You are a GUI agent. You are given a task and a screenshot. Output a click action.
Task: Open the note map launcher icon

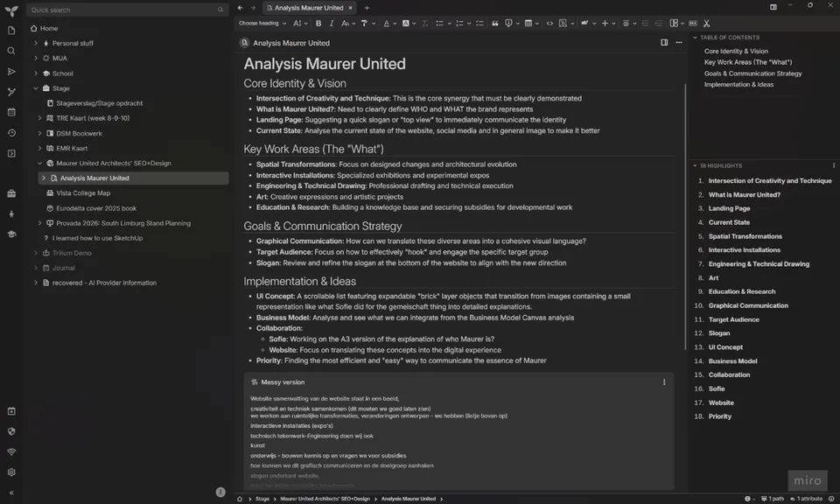click(11, 92)
